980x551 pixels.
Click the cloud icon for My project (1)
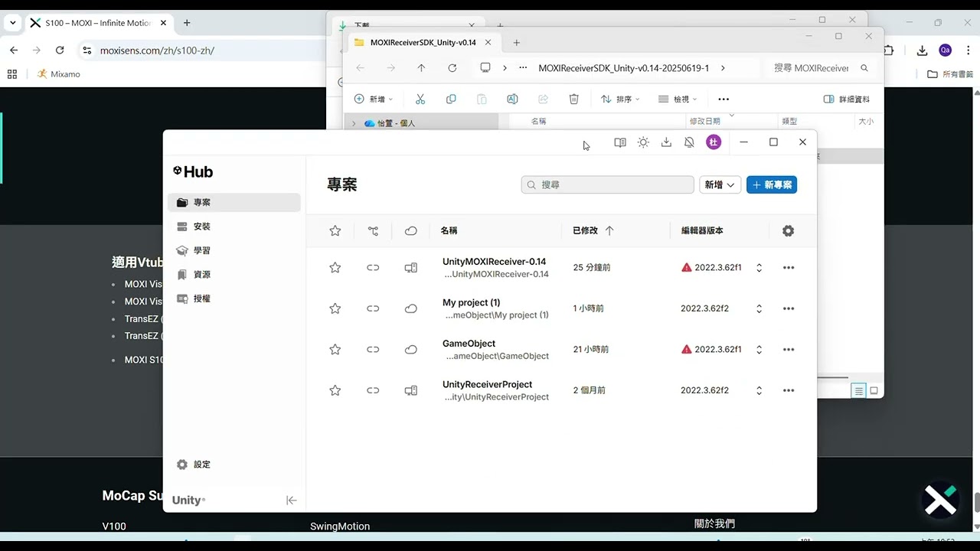411,308
